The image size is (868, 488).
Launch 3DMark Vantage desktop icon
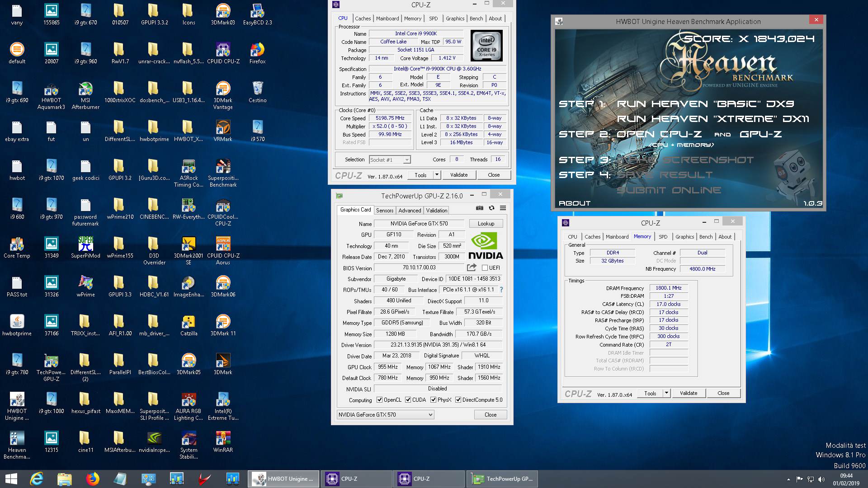pos(223,96)
